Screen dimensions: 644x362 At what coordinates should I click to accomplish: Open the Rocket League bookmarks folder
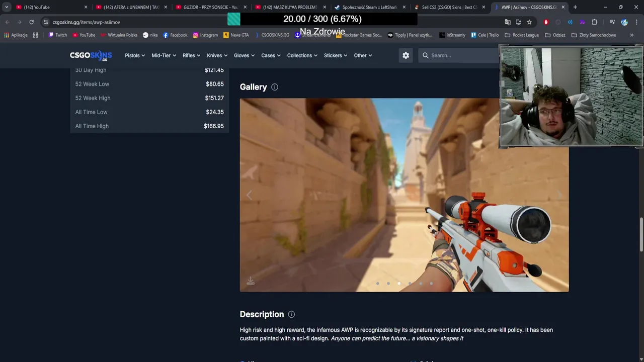click(522, 35)
